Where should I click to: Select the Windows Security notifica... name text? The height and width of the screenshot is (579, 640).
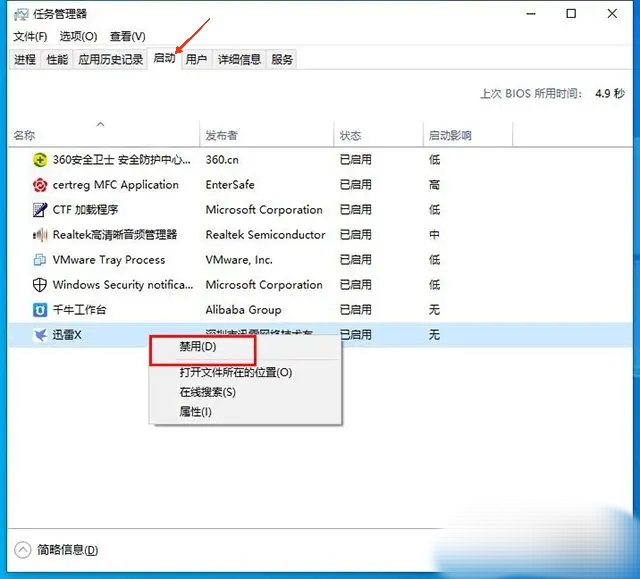pyautogui.click(x=123, y=285)
